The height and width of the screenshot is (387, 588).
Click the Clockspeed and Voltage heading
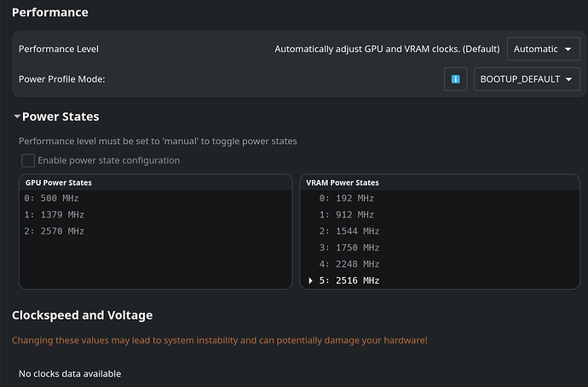point(82,315)
